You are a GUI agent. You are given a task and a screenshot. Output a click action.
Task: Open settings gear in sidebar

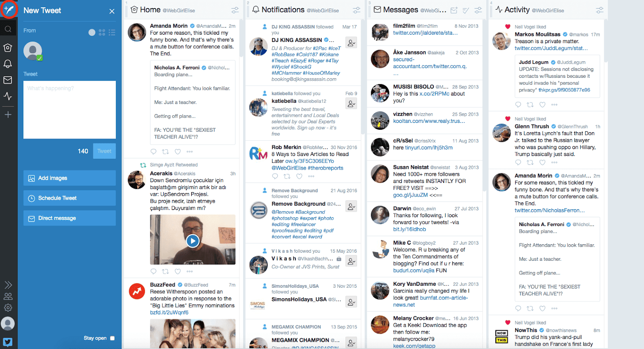coord(8,307)
